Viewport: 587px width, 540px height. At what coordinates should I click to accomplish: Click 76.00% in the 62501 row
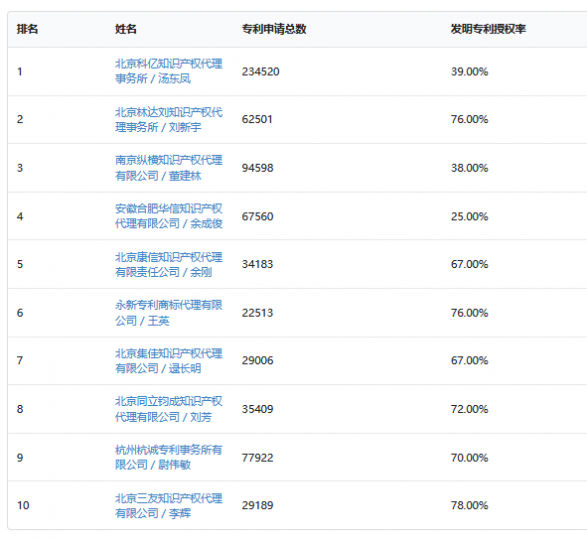(469, 119)
